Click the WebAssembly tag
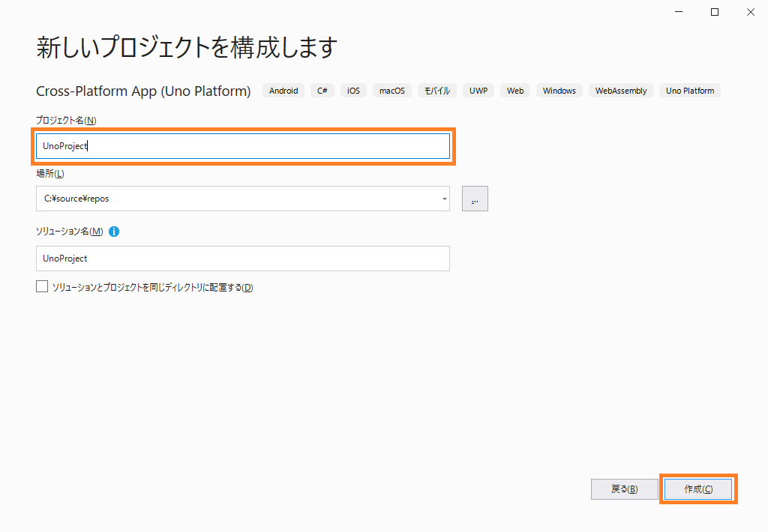The width and height of the screenshot is (768, 532). 621,91
